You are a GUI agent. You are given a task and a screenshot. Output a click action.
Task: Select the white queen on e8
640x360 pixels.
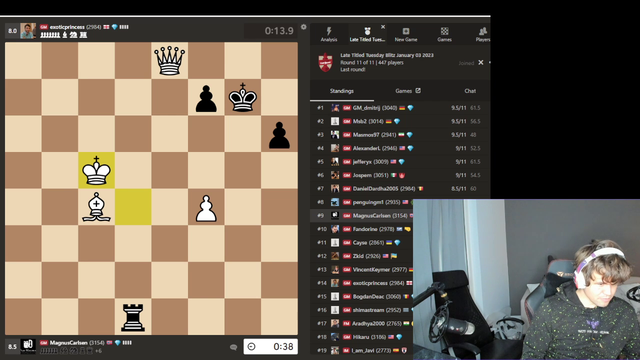(169, 60)
